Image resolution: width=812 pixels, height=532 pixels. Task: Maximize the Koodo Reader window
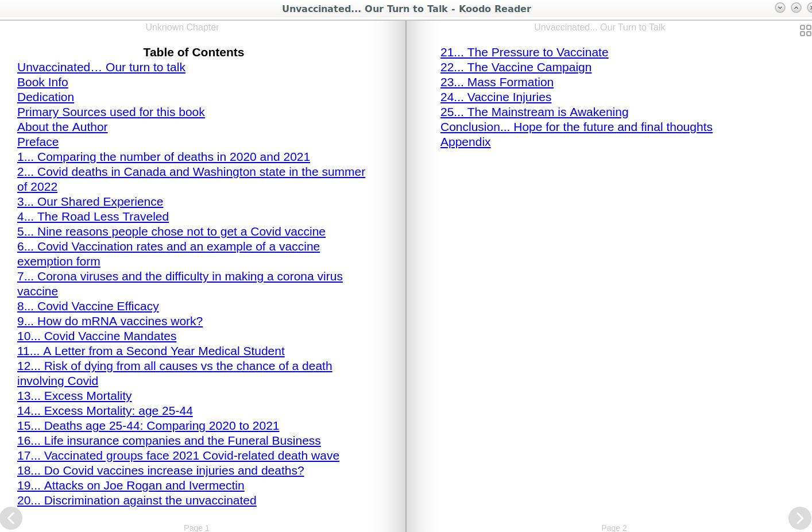(795, 8)
